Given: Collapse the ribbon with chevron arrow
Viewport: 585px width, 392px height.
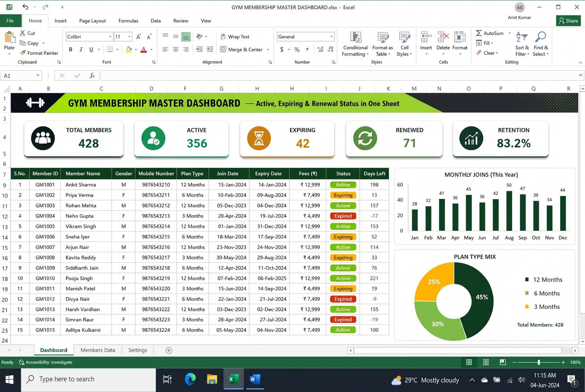Looking at the screenshot, I should (x=580, y=63).
